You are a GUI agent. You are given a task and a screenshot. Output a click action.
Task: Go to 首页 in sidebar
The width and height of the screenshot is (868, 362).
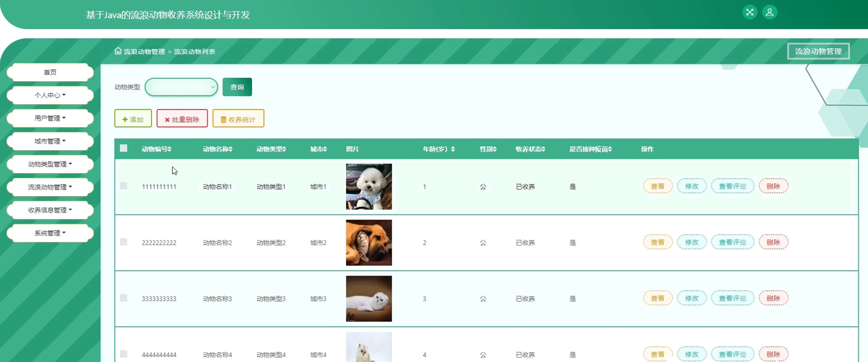tap(50, 72)
